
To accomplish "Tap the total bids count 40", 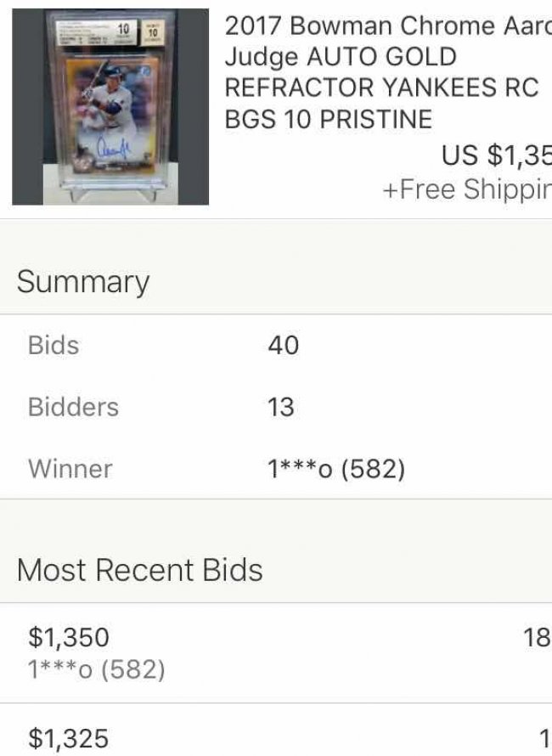I will coord(284,346).
